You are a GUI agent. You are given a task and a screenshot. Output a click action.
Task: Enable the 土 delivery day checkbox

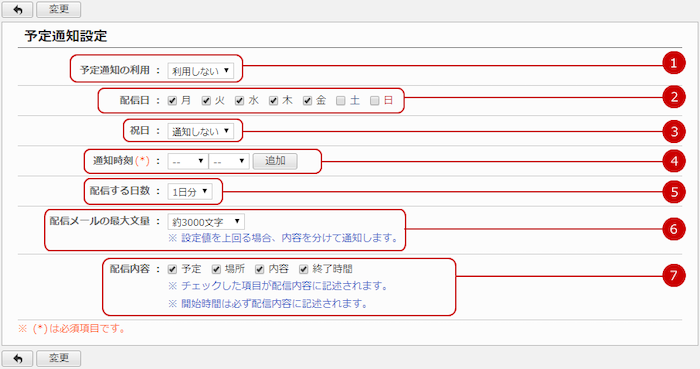pos(341,101)
